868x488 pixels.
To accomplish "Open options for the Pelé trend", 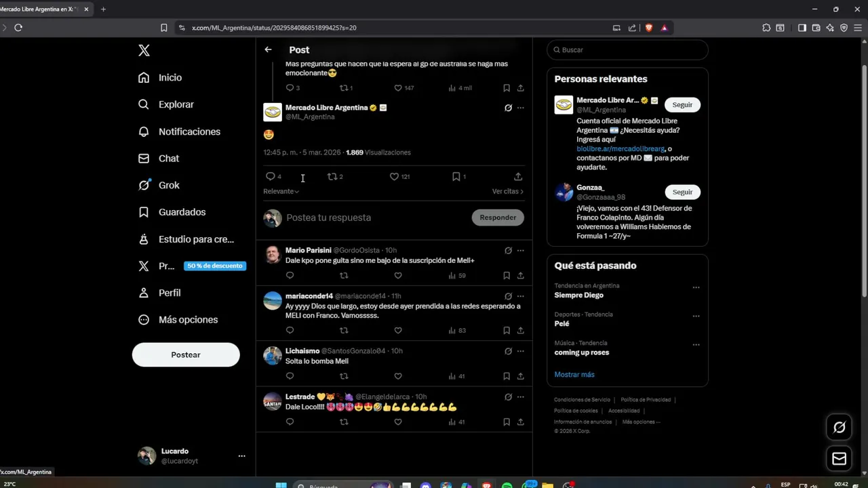I will click(696, 316).
